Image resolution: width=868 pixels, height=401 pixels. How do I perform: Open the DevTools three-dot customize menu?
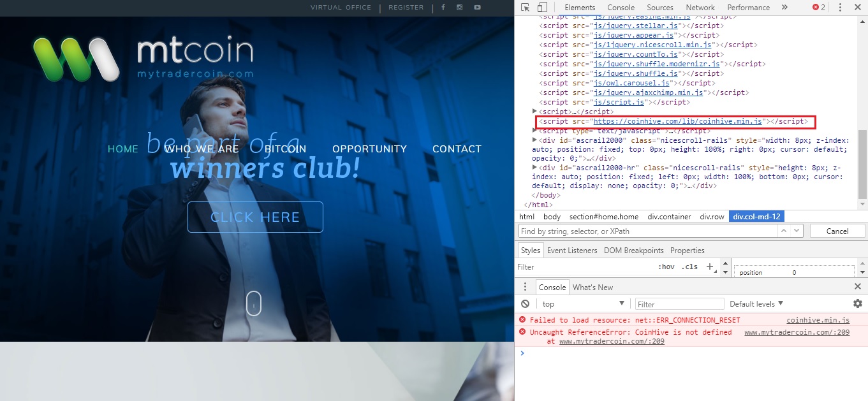tap(841, 8)
